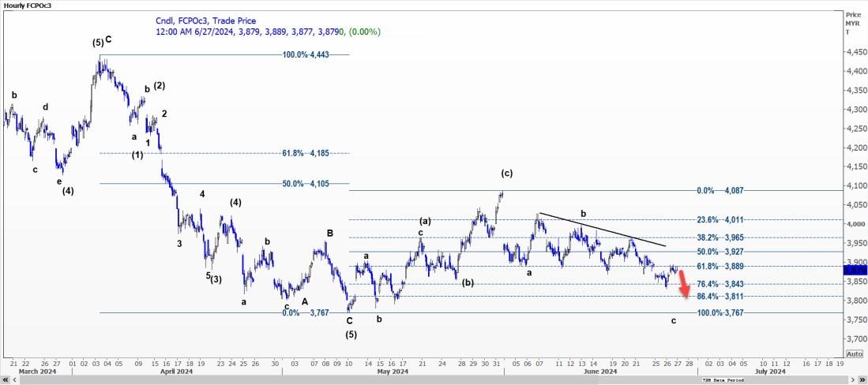Click the 4,450 price axis label
Image resolution: width=868 pixels, height=385 pixels.
[856, 53]
